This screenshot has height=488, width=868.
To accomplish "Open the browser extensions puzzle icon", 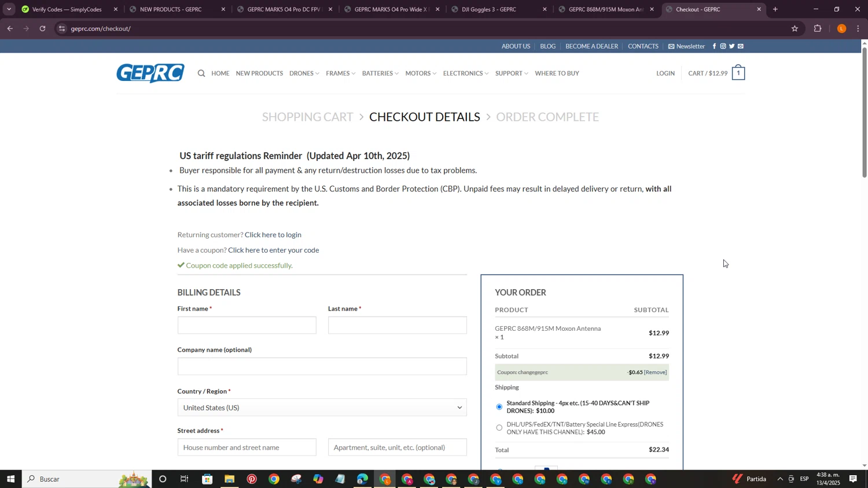I will (818, 28).
